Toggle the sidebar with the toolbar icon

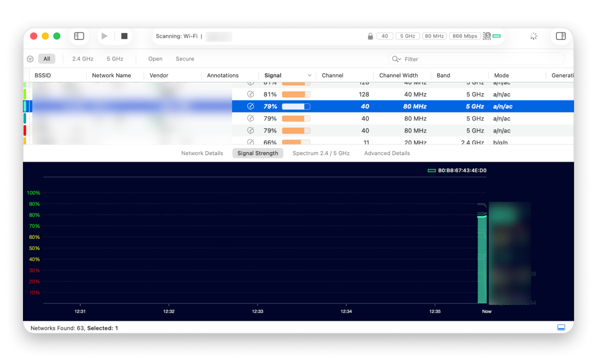[x=79, y=36]
